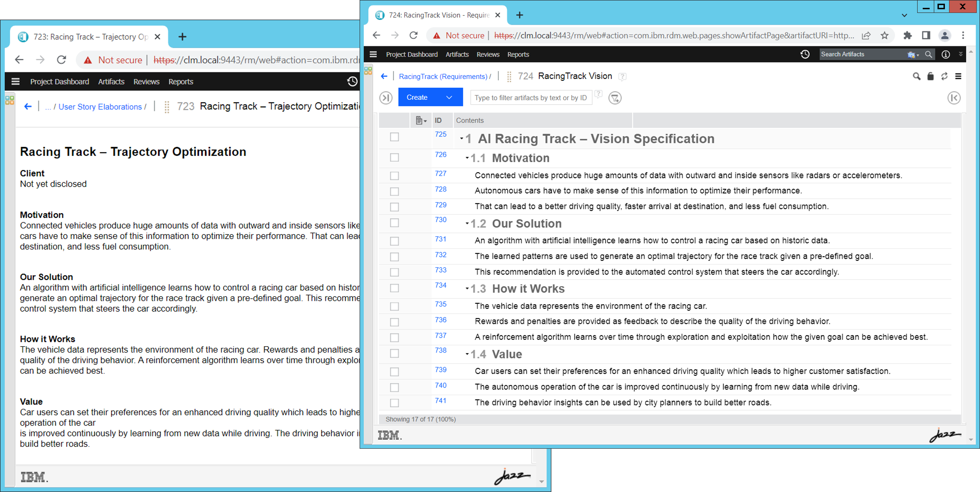Screen dimensions: 980x492
Task: Open Reports menu in left window
Action: (181, 82)
